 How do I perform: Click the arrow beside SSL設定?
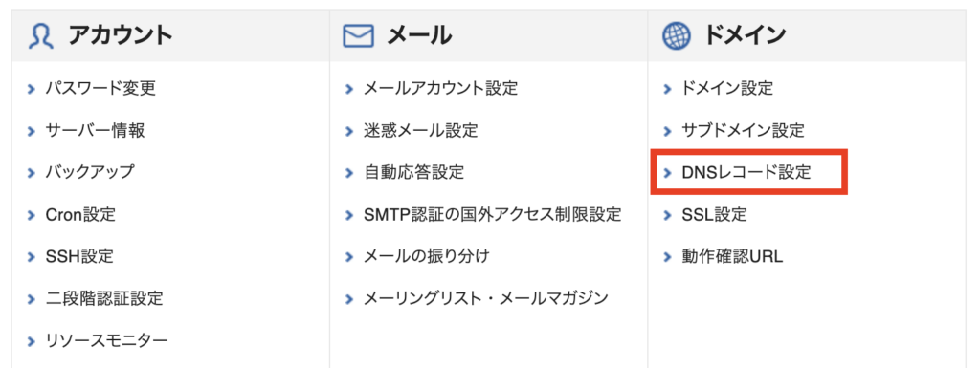pyautogui.click(x=668, y=216)
